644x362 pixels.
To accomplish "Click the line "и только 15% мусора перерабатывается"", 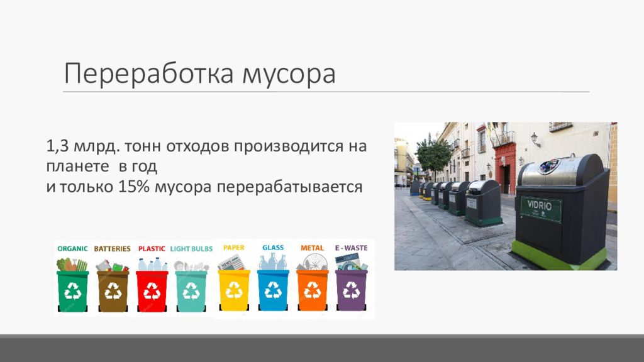I will click(x=205, y=187).
